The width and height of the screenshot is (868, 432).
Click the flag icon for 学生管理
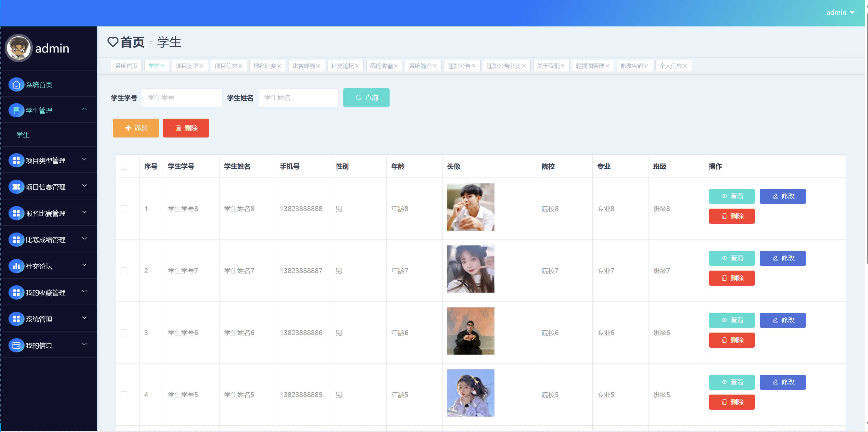pos(16,110)
